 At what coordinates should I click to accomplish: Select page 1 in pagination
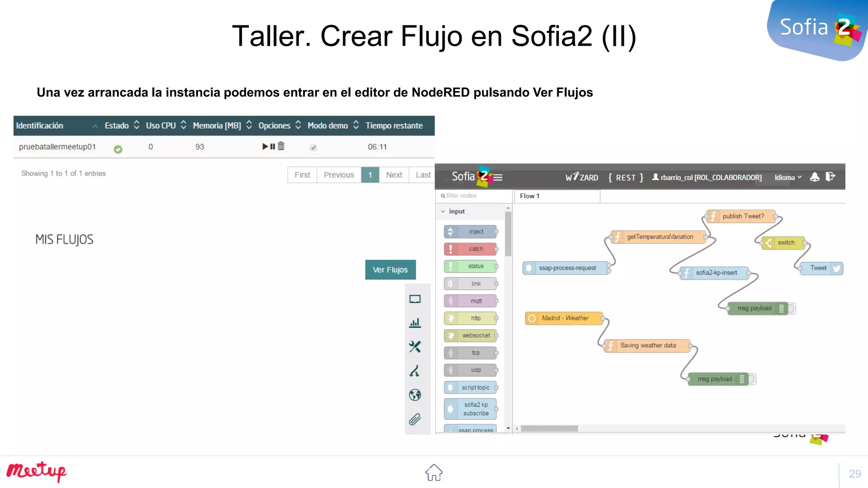pyautogui.click(x=370, y=175)
